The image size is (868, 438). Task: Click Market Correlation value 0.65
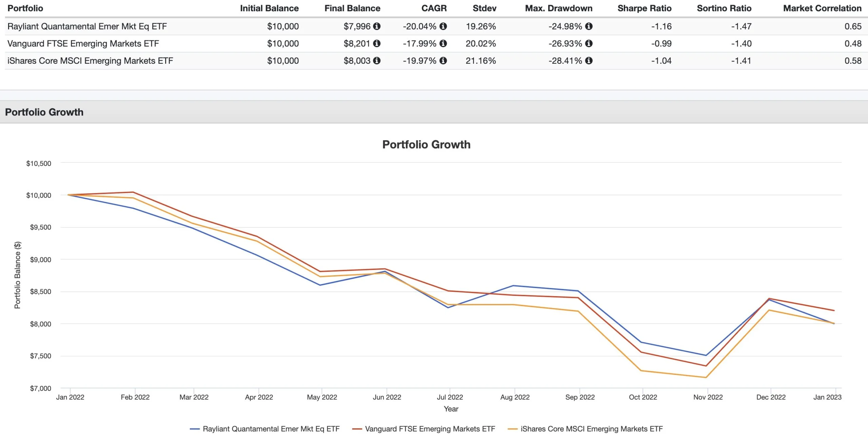[853, 26]
